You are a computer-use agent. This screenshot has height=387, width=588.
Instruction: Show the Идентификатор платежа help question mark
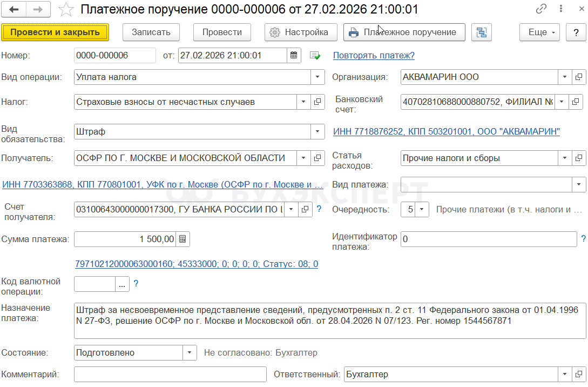click(583, 238)
